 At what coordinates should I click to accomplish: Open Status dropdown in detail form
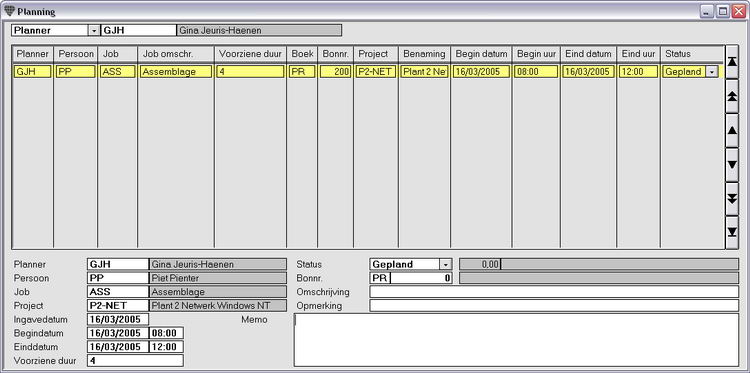[x=445, y=264]
